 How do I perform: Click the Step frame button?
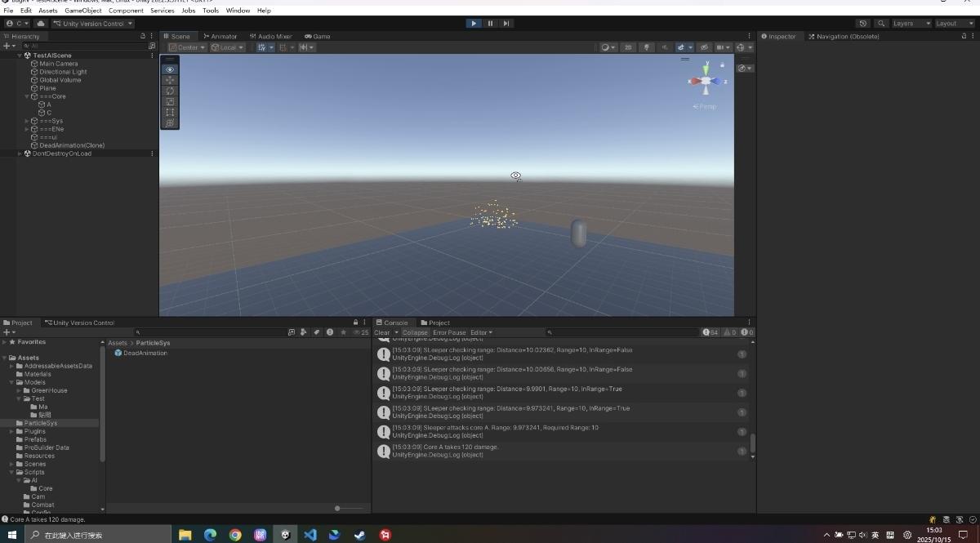[x=507, y=24]
